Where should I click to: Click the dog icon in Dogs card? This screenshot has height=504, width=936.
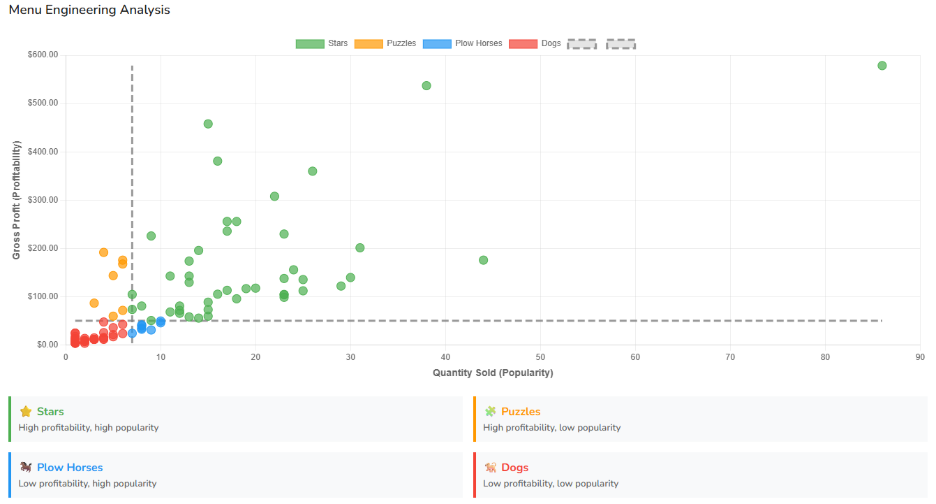490,468
